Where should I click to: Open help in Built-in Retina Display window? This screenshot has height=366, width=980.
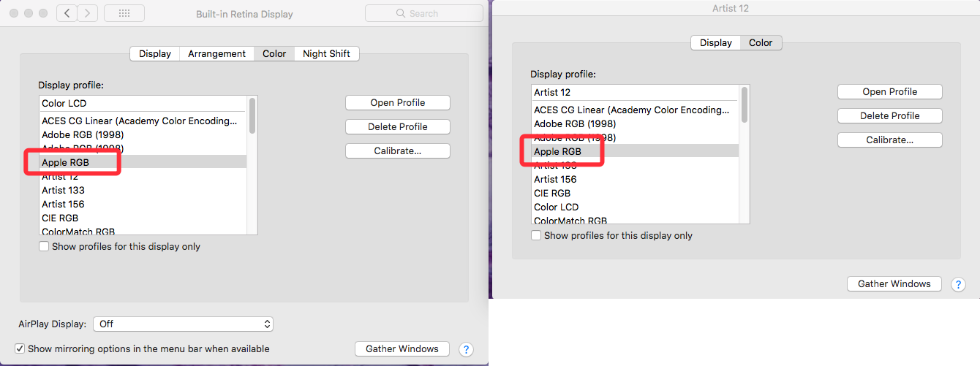click(x=466, y=349)
